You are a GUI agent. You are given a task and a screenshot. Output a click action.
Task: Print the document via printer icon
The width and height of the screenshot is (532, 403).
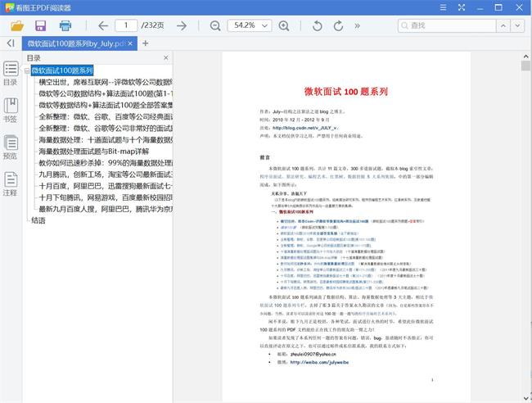tap(65, 26)
